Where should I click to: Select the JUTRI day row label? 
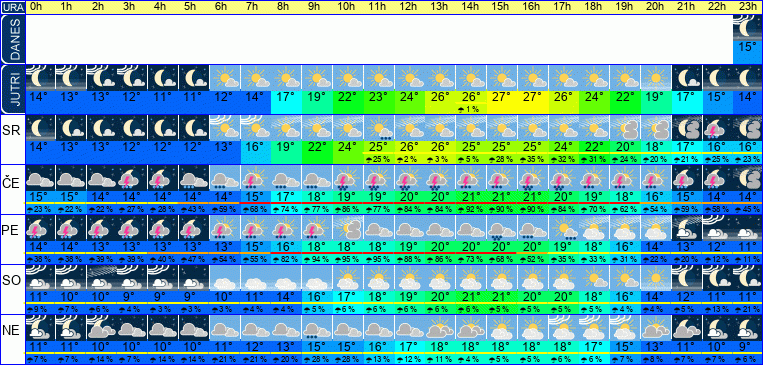(x=12, y=90)
